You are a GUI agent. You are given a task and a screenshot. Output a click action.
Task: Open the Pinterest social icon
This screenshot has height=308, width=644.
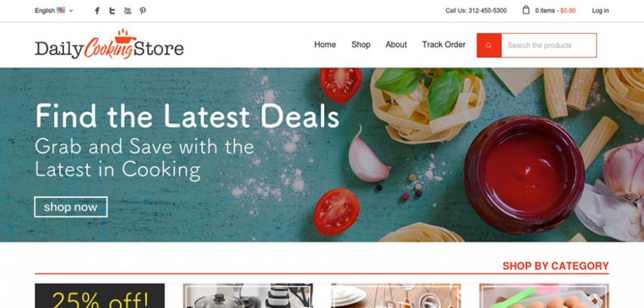[x=143, y=11]
